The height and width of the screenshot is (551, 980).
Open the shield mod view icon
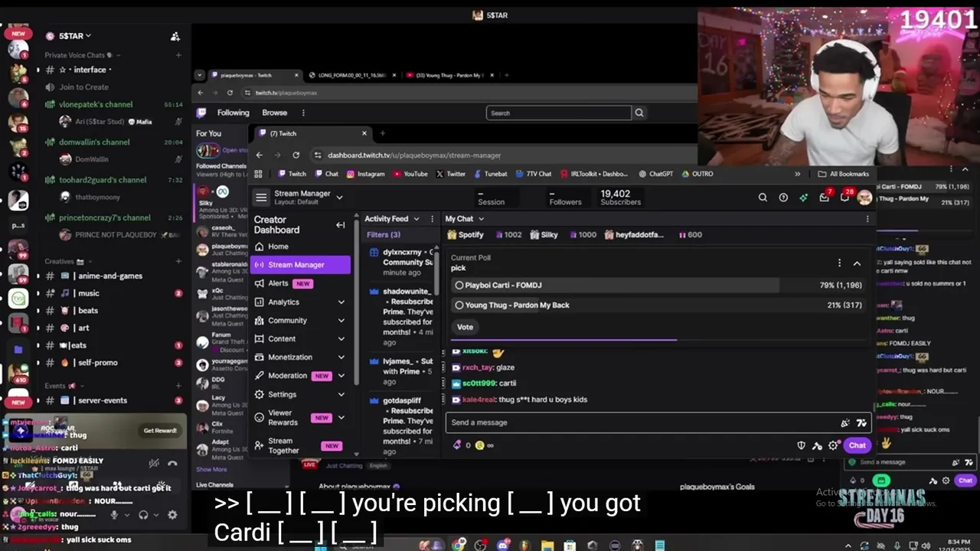pyautogui.click(x=801, y=445)
